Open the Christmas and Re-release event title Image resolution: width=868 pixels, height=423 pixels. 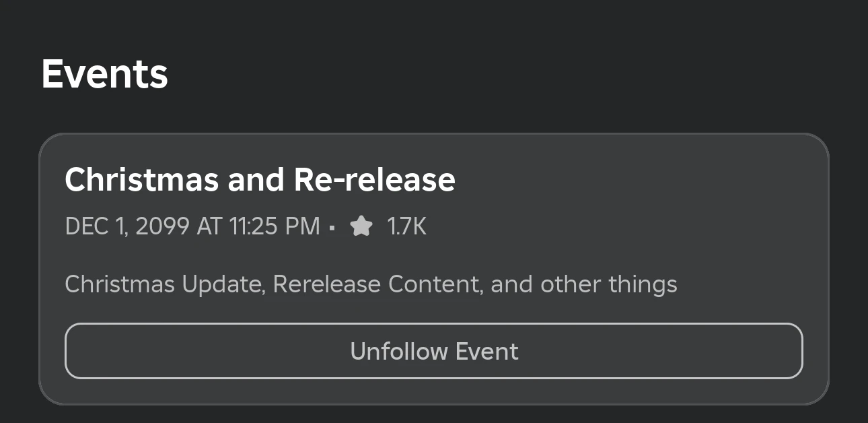[260, 180]
